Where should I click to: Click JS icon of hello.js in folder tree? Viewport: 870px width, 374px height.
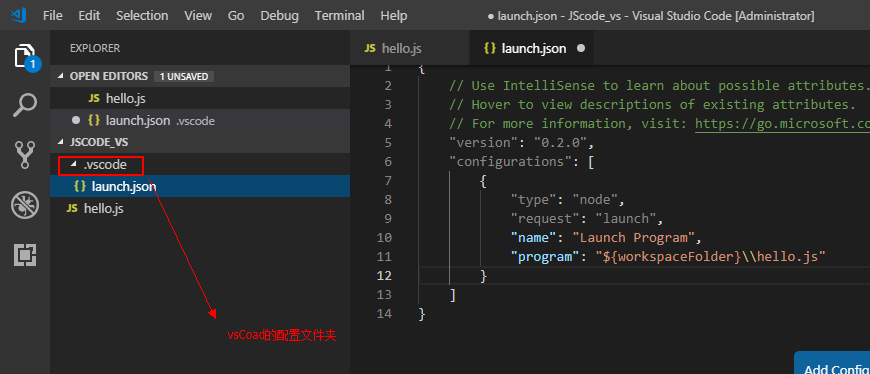pyautogui.click(x=72, y=209)
